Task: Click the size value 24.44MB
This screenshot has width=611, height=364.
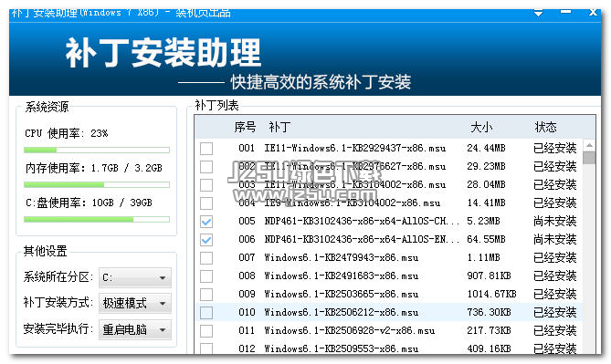Action: (x=486, y=148)
